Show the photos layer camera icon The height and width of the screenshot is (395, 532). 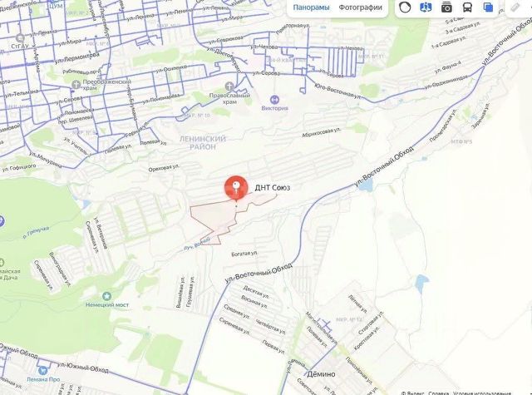point(446,7)
